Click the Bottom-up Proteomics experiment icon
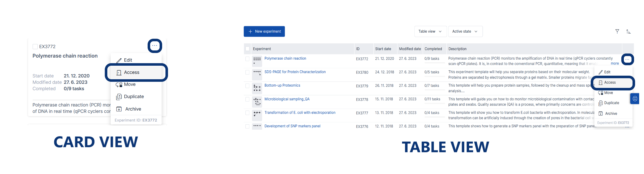644x174 pixels. click(257, 88)
